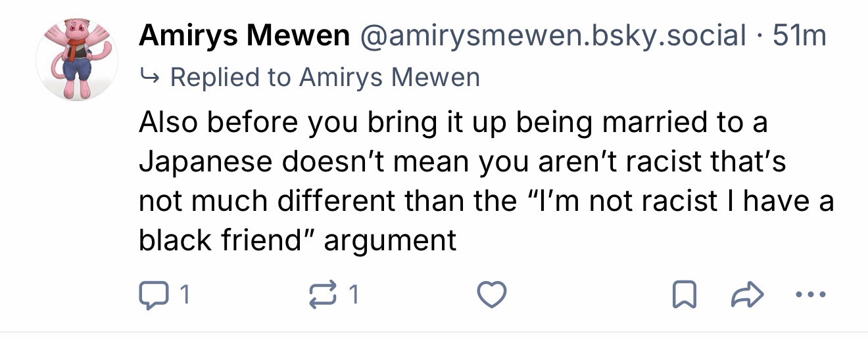Click the repost count number
The height and width of the screenshot is (339, 868).
pos(354,295)
